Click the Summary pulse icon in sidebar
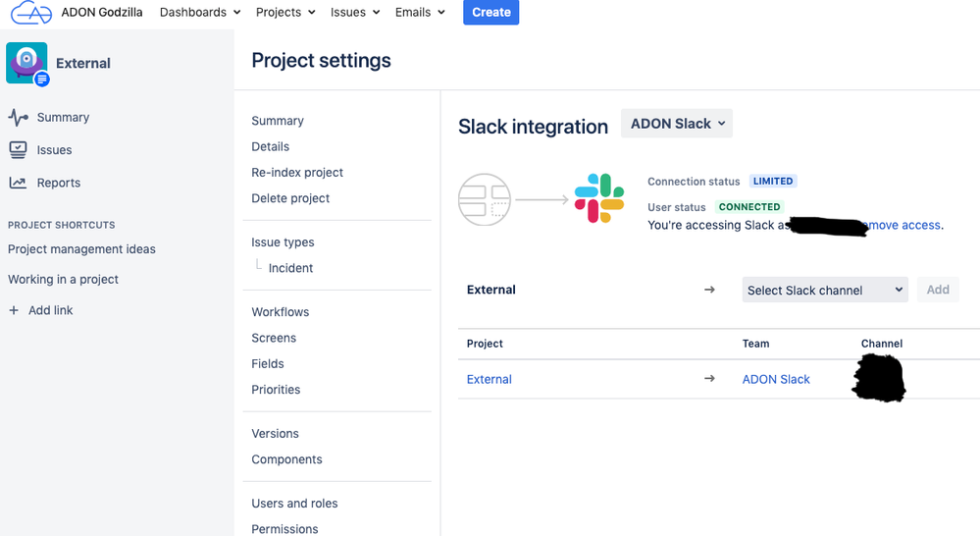Screen dimensions: 980x536 [x=18, y=117]
